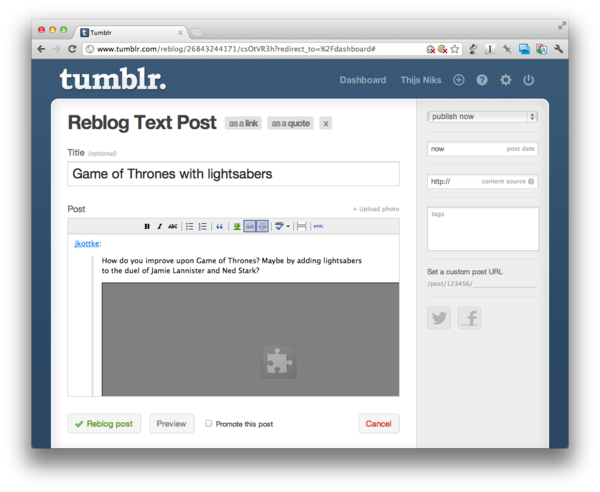Cancel the reblog
600x492 pixels.
(x=379, y=424)
